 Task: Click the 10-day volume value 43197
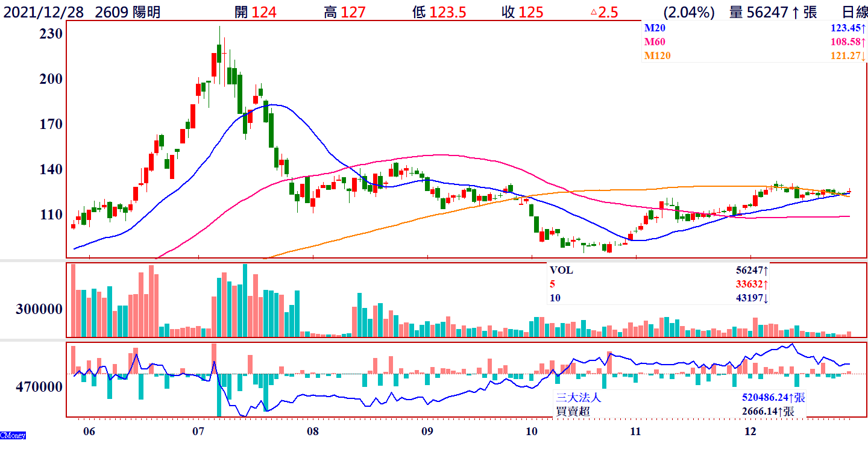coord(749,298)
